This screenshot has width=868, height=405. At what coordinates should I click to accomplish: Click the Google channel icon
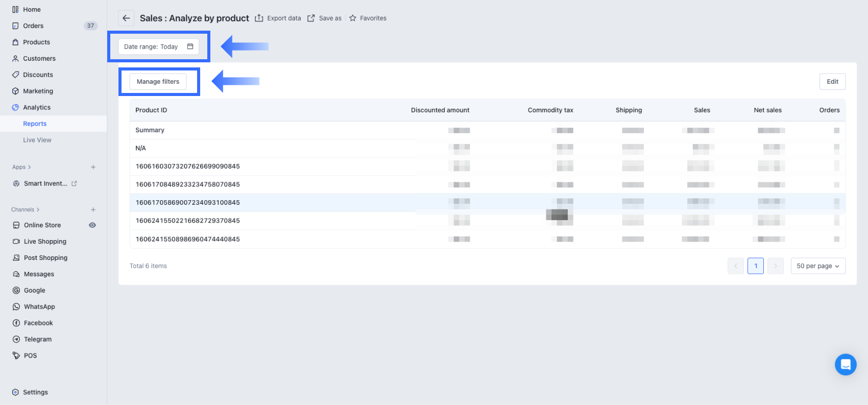[x=16, y=290]
